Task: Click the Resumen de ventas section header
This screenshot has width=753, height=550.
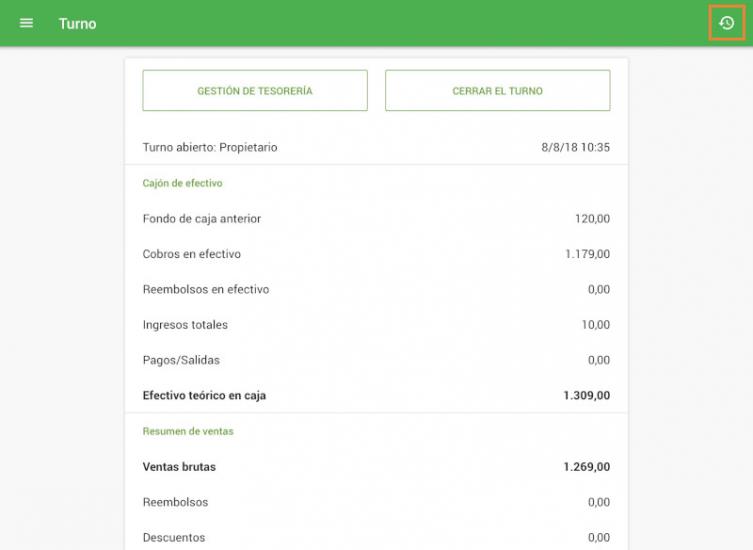Action: tap(188, 432)
